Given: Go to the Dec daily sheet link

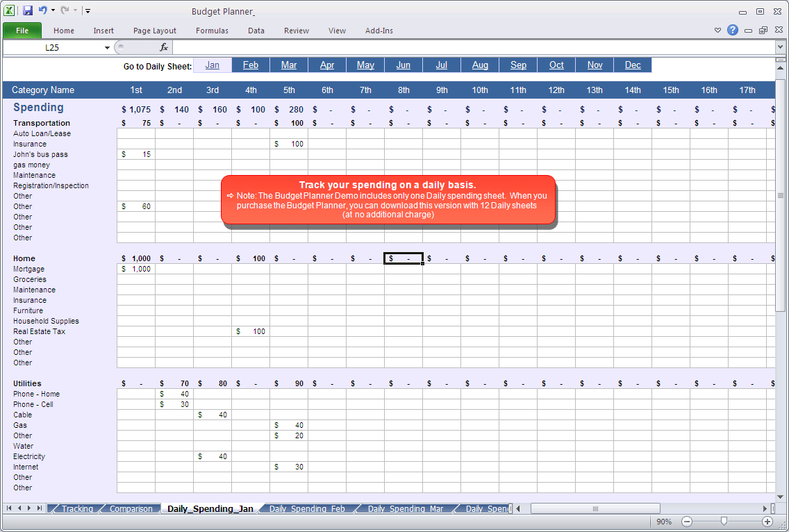Looking at the screenshot, I should pos(633,65).
